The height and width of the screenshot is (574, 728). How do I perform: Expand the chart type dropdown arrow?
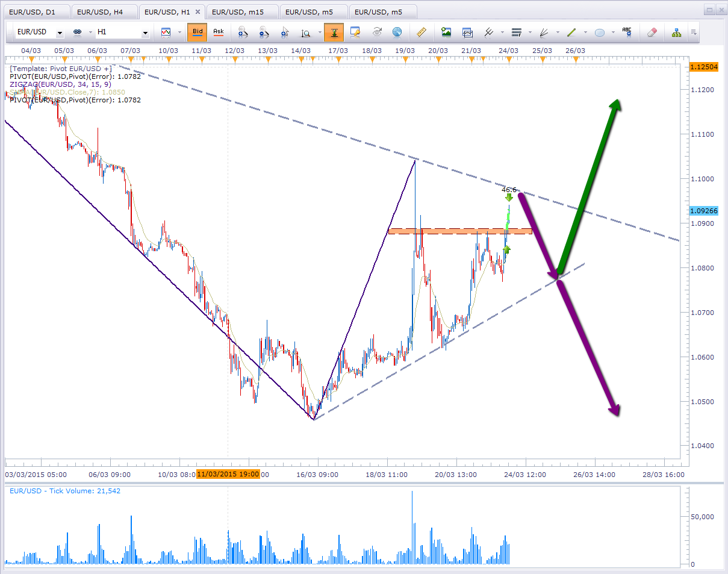click(178, 33)
